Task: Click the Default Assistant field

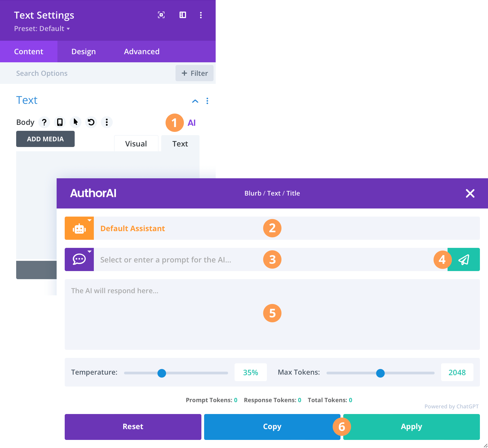Action: 287,228
